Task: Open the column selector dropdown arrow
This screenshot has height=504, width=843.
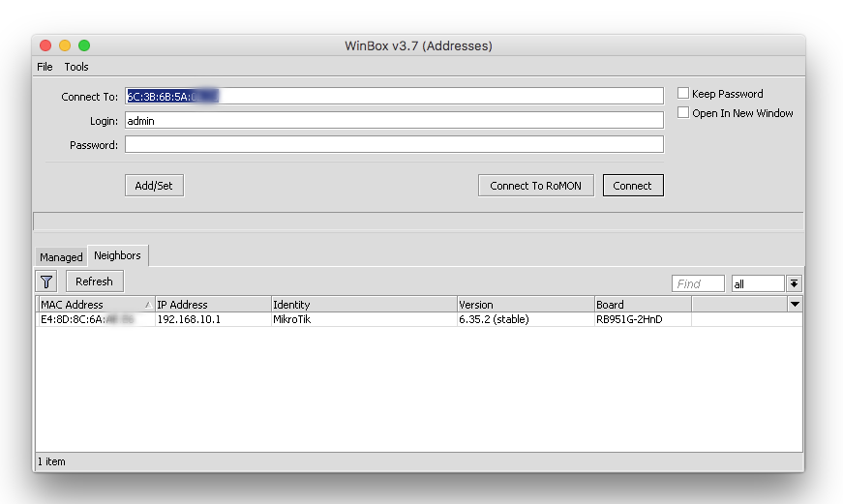Action: click(795, 304)
